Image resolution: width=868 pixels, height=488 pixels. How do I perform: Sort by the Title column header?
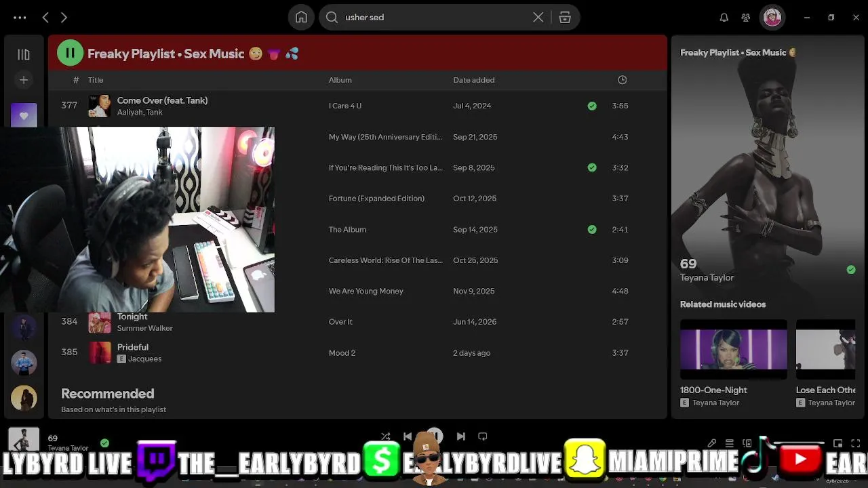(96, 80)
